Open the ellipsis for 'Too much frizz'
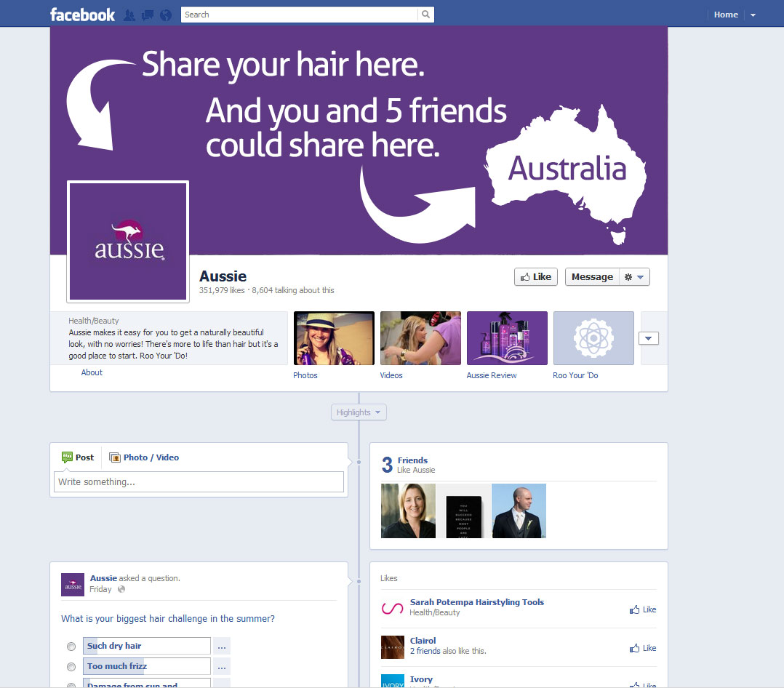The image size is (784, 688). tap(222, 666)
